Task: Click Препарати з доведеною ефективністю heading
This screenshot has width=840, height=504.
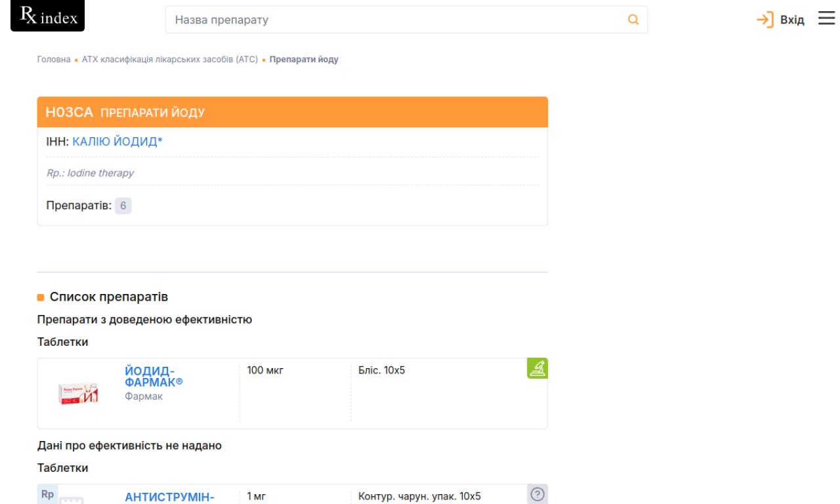Action: (x=144, y=320)
